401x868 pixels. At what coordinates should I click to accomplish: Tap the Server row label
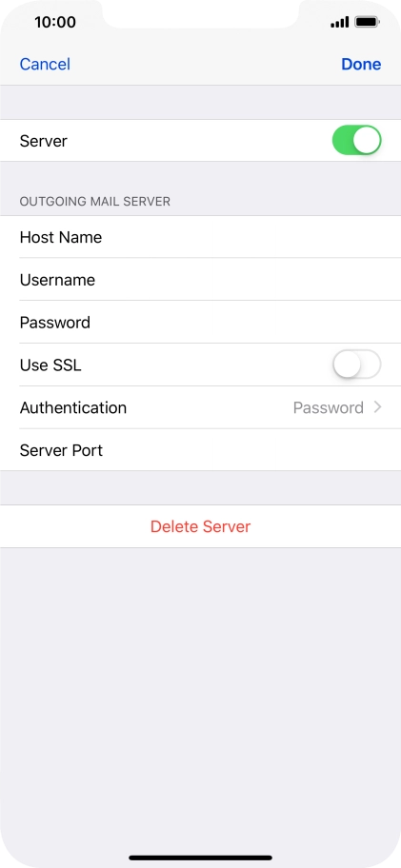43,141
